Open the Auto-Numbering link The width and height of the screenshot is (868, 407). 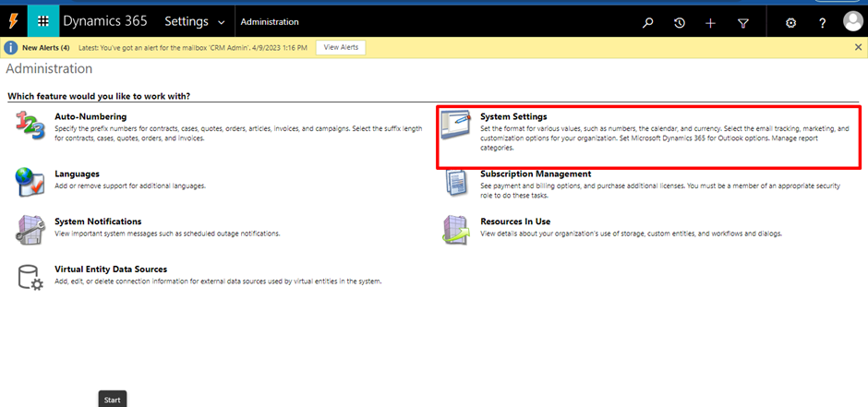click(90, 116)
